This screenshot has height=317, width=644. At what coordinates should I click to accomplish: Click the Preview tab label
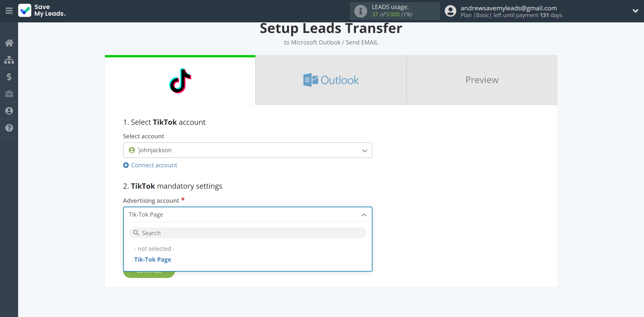(x=482, y=79)
